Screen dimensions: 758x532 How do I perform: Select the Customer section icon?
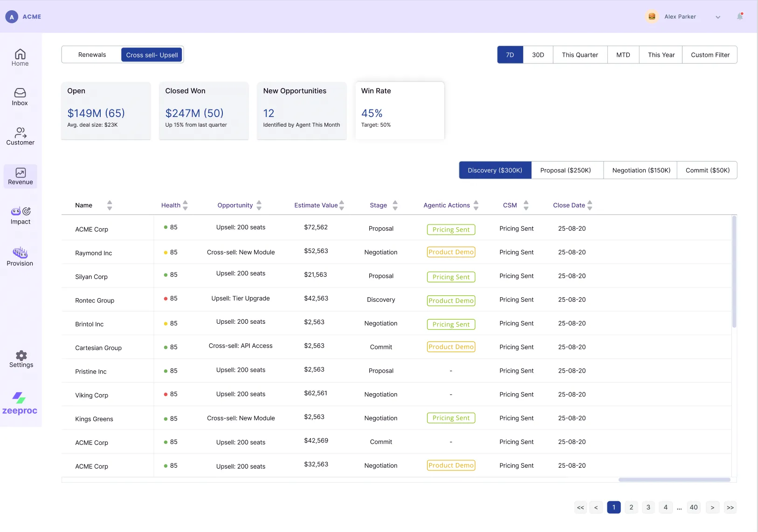(x=20, y=136)
